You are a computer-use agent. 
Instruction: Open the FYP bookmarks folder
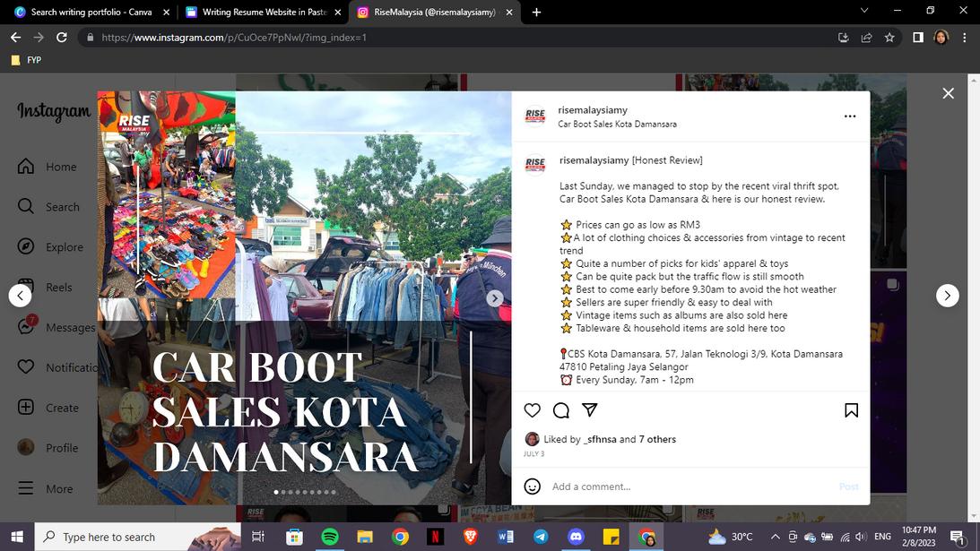pos(26,60)
